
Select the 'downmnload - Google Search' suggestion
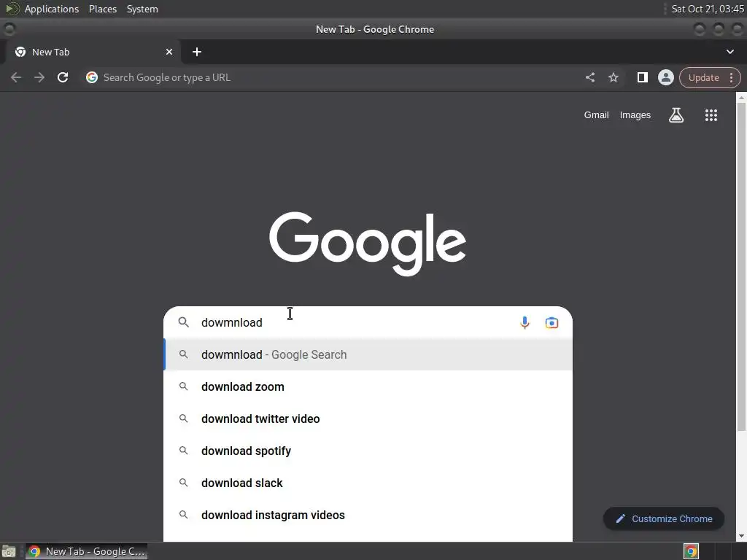(x=368, y=354)
